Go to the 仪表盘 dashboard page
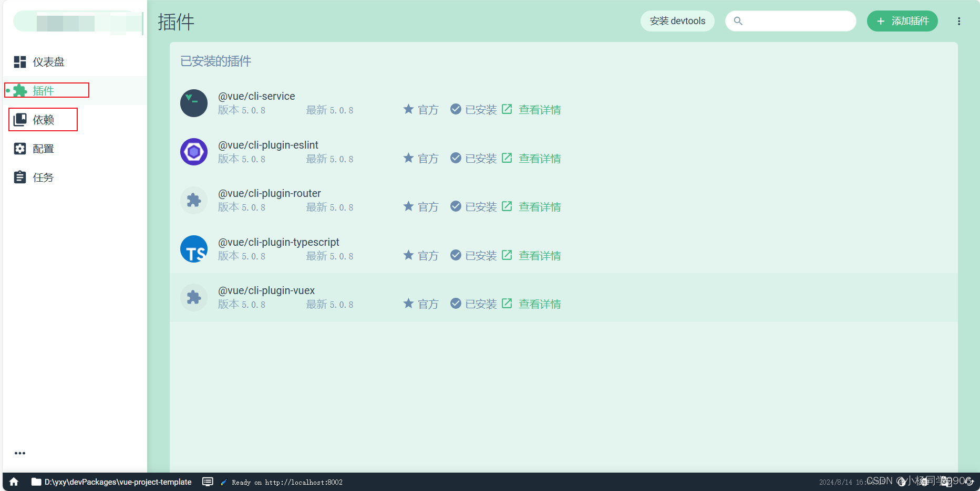The image size is (980, 491). coord(48,62)
